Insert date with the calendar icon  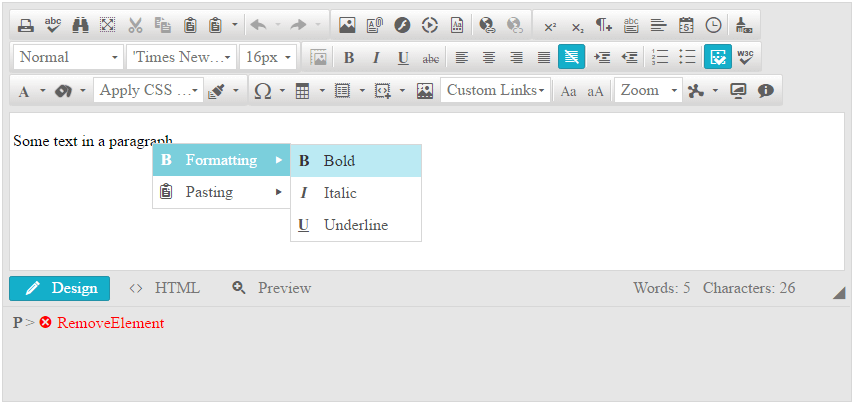pos(686,25)
